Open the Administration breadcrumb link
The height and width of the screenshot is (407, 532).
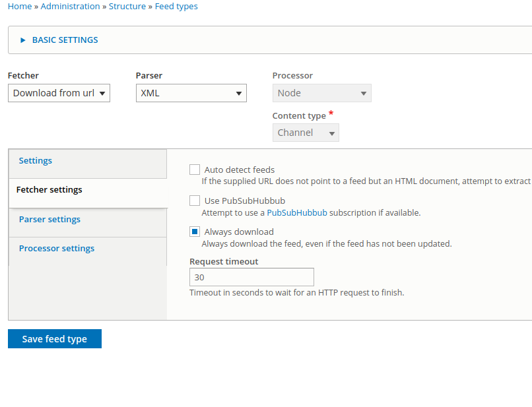[x=70, y=7]
